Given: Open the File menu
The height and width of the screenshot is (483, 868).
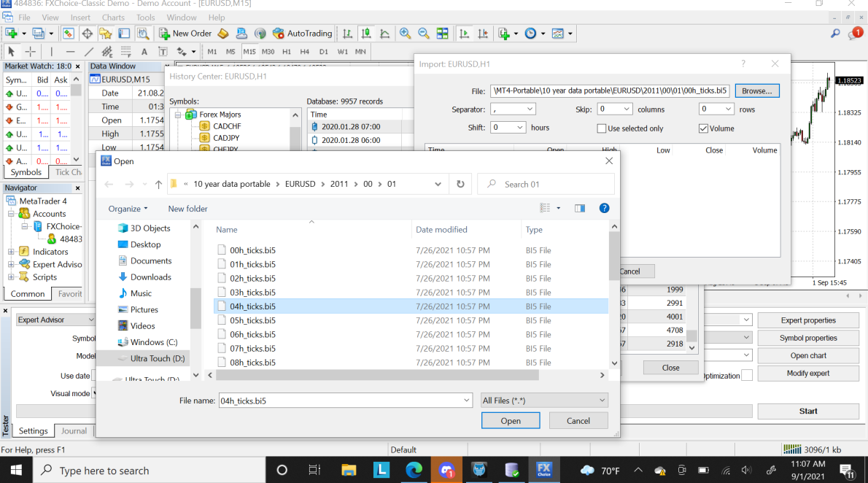Looking at the screenshot, I should tap(24, 18).
